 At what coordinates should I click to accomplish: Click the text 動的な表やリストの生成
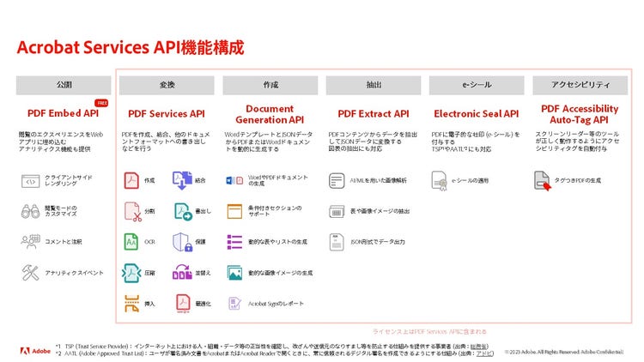(x=277, y=242)
